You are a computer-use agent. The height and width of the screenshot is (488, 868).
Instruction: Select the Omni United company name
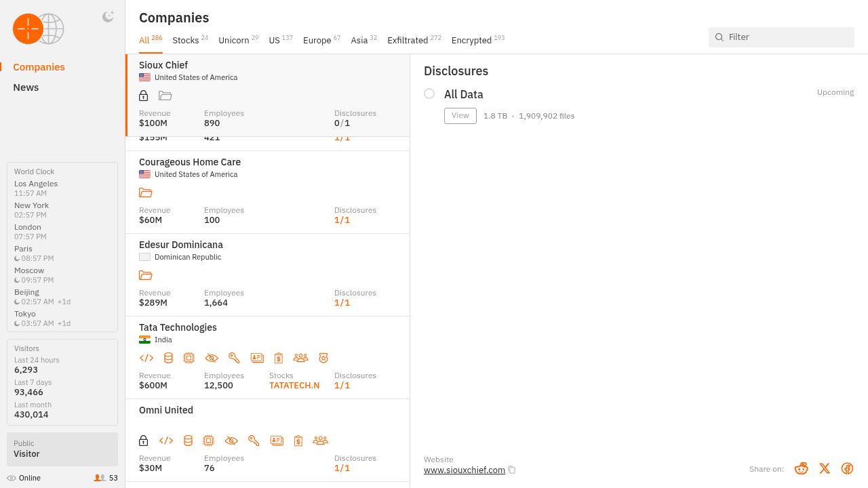[x=166, y=410]
